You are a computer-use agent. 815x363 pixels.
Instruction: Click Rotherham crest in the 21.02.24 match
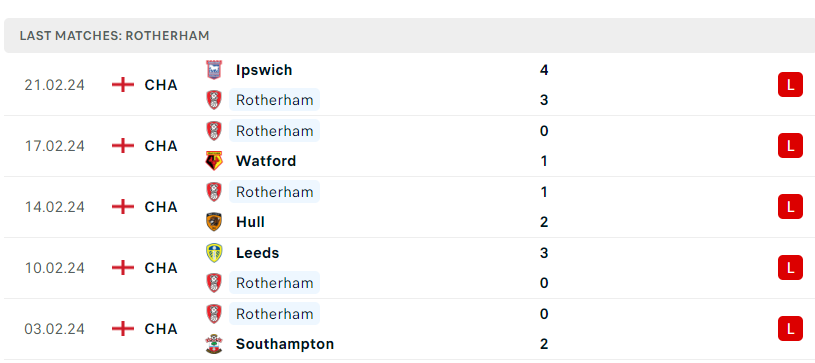pos(214,100)
